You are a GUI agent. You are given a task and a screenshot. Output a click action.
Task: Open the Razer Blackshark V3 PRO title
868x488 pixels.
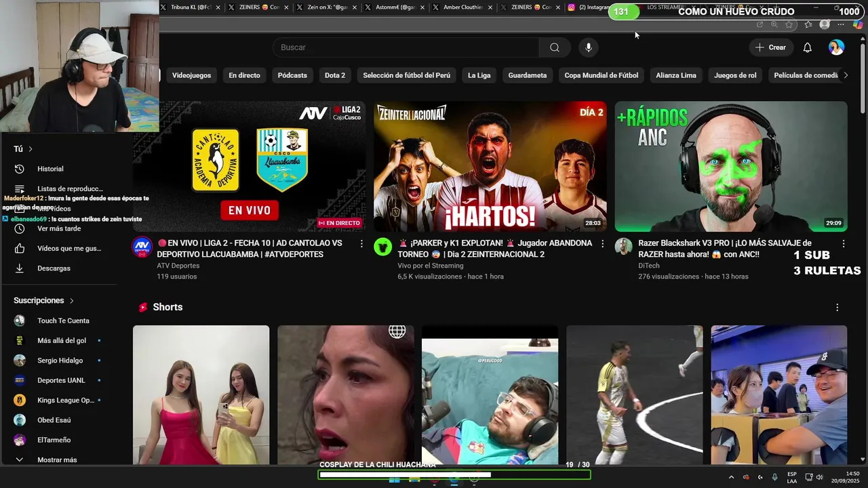[725, 249]
